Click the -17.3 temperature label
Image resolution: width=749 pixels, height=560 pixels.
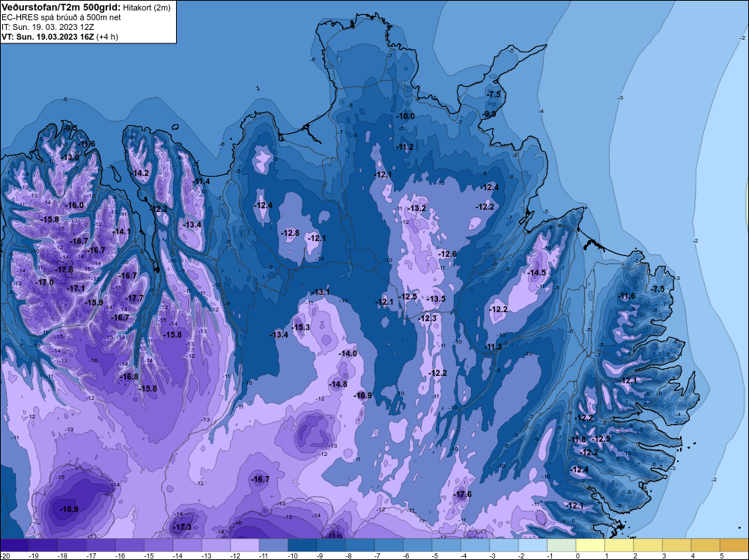click(182, 527)
